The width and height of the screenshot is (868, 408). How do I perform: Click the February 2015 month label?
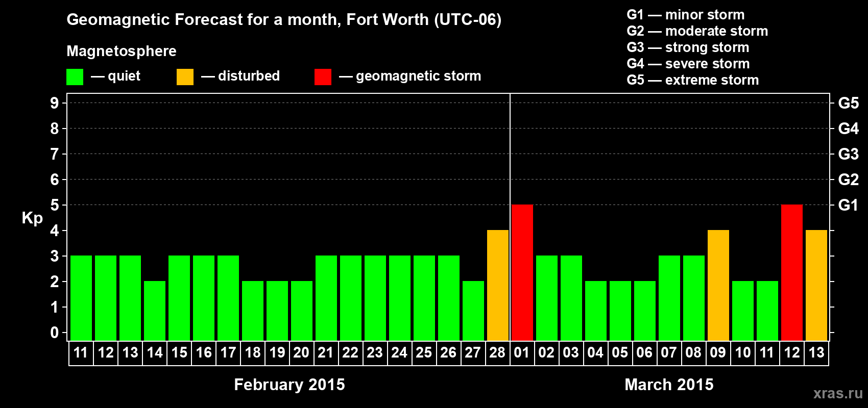290,385
